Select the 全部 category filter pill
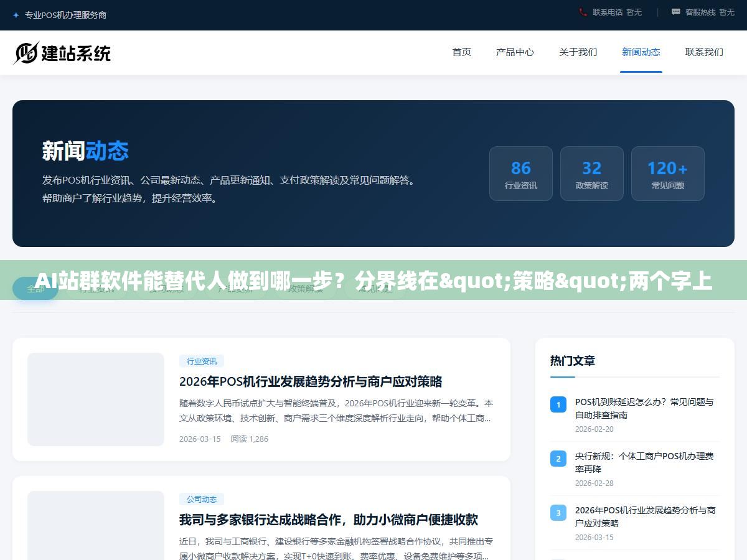 [35, 289]
